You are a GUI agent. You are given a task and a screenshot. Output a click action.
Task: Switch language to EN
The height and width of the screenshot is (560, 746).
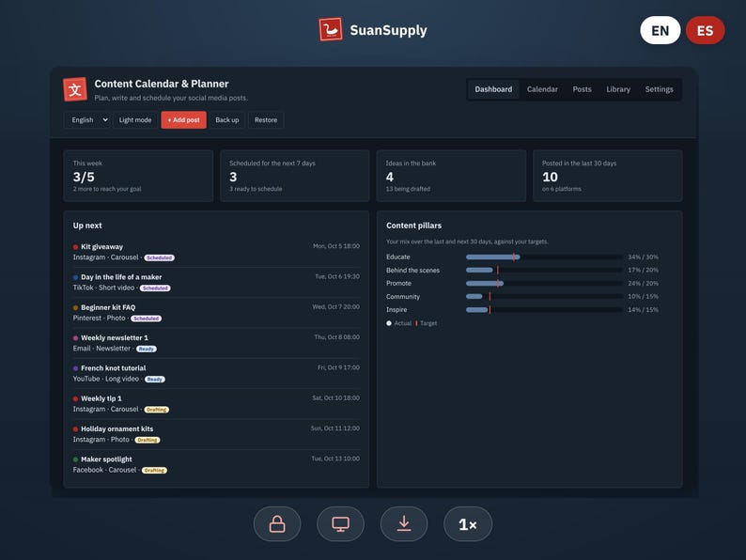(661, 30)
